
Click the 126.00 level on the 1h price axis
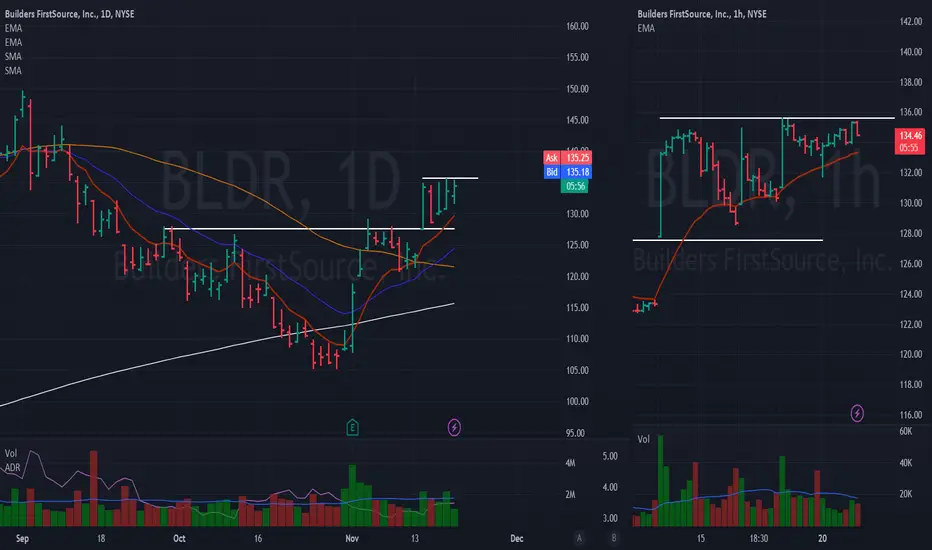click(911, 263)
